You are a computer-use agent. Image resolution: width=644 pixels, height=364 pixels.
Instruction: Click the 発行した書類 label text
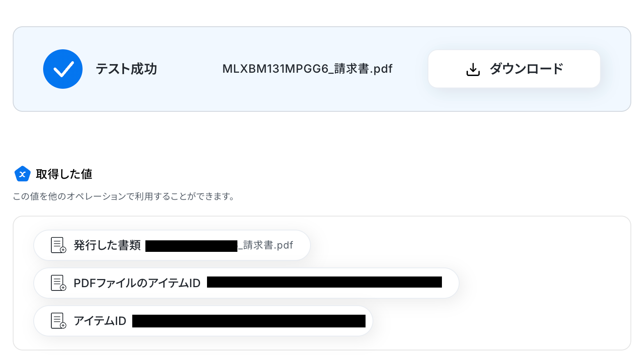pyautogui.click(x=107, y=245)
